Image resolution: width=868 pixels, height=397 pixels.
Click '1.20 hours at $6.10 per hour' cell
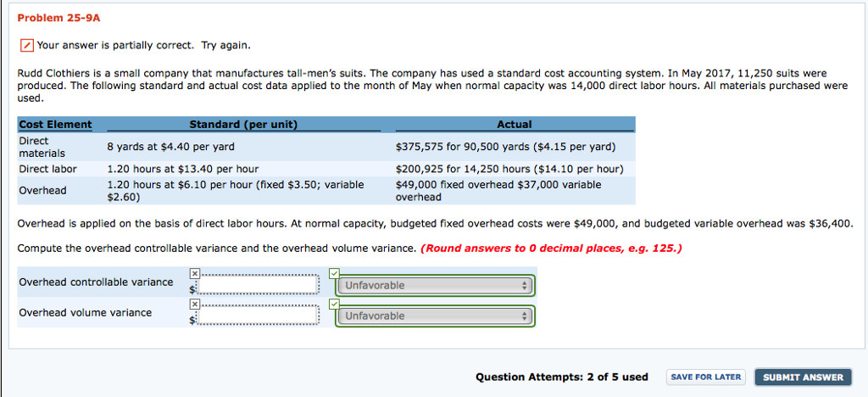click(236, 191)
